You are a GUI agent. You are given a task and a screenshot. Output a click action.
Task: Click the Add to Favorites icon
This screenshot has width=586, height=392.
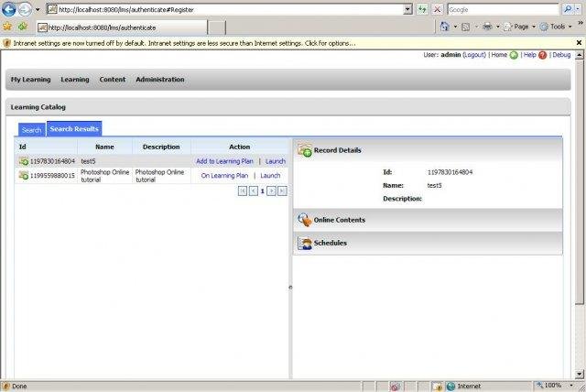coord(23,27)
